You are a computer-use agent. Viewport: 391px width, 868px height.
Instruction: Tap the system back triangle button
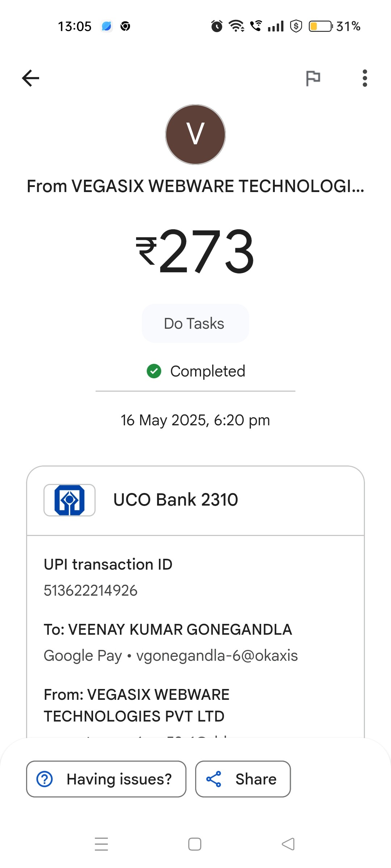coord(288,844)
